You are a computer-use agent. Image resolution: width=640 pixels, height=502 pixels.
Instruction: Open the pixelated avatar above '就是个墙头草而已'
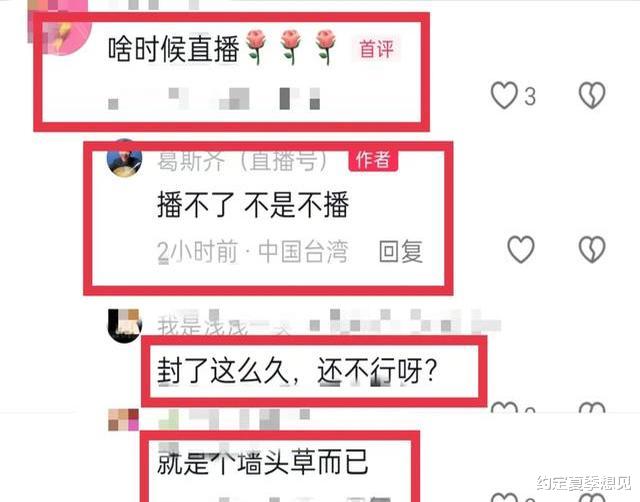[123, 420]
